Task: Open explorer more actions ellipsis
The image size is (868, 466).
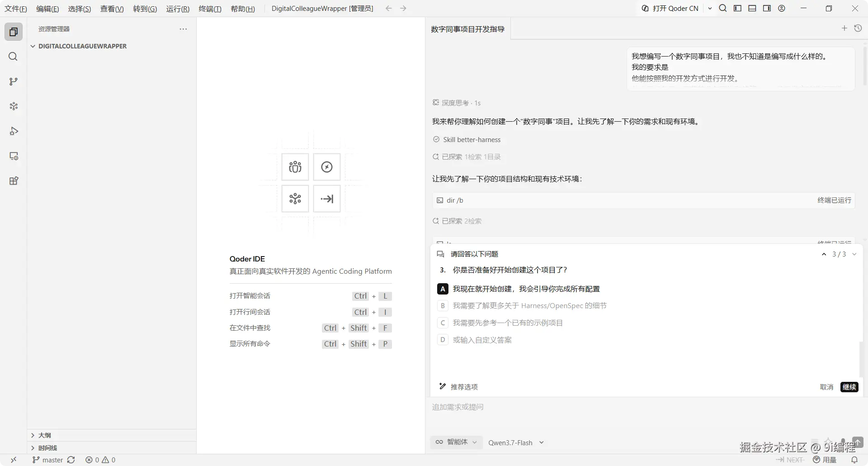Action: point(183,29)
